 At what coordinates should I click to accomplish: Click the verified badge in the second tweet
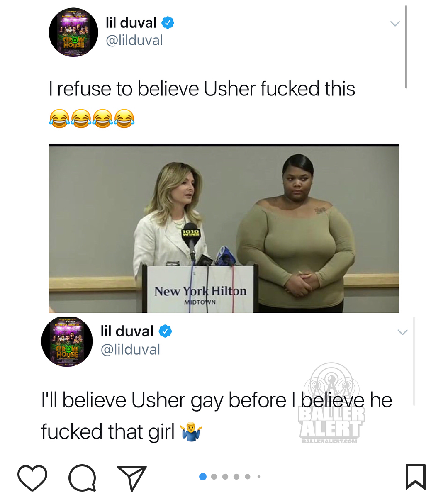pos(165,331)
